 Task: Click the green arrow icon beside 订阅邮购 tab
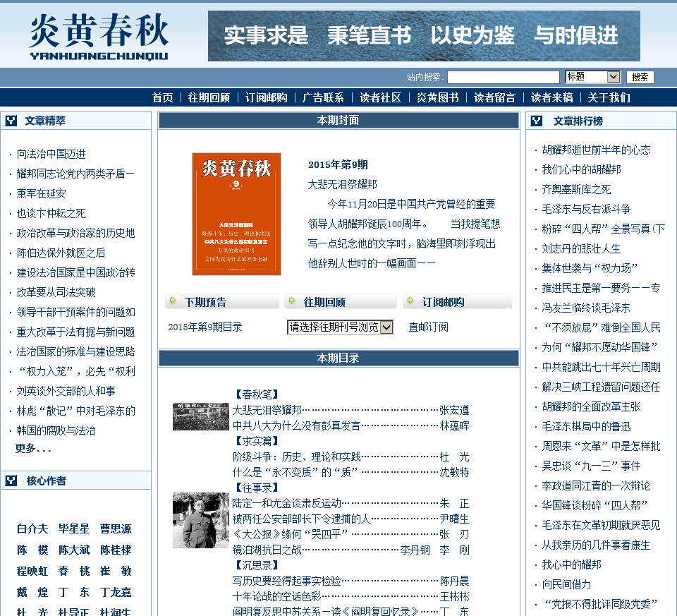[410, 300]
